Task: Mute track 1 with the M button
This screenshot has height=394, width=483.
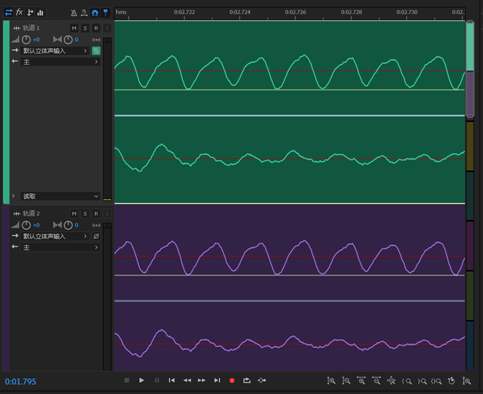Action: click(74, 28)
